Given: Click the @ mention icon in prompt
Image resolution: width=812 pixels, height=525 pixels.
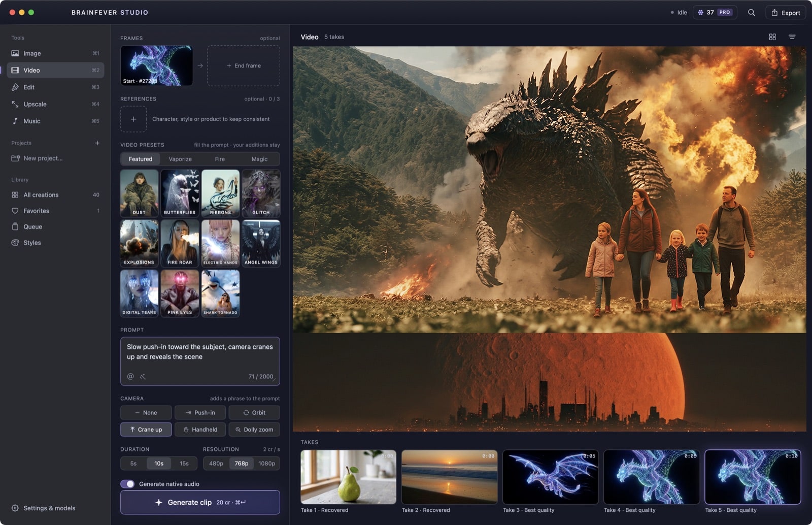Looking at the screenshot, I should point(130,376).
